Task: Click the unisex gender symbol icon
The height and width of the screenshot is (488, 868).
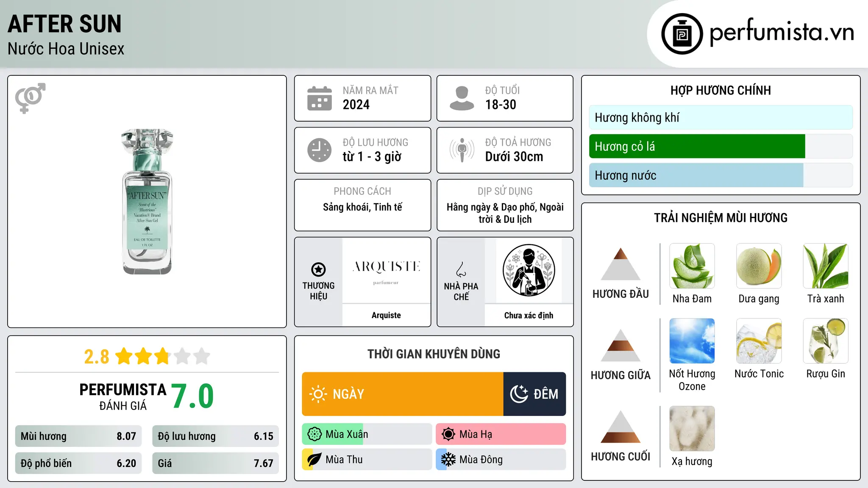Action: [30, 98]
